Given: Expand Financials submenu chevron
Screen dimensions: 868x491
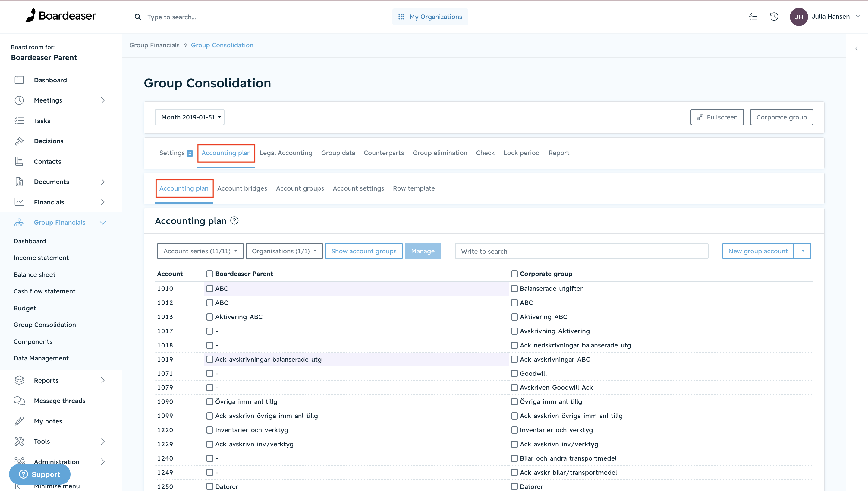Looking at the screenshot, I should 103,202.
